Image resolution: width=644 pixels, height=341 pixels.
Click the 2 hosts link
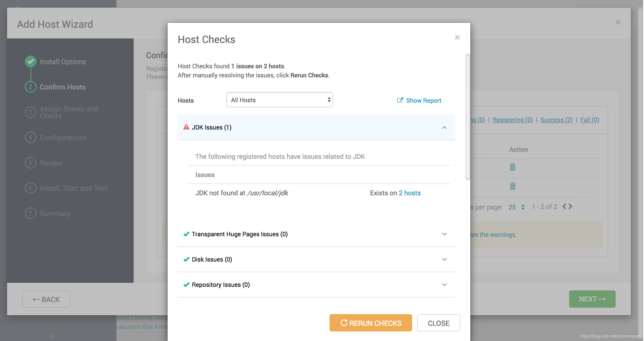410,193
